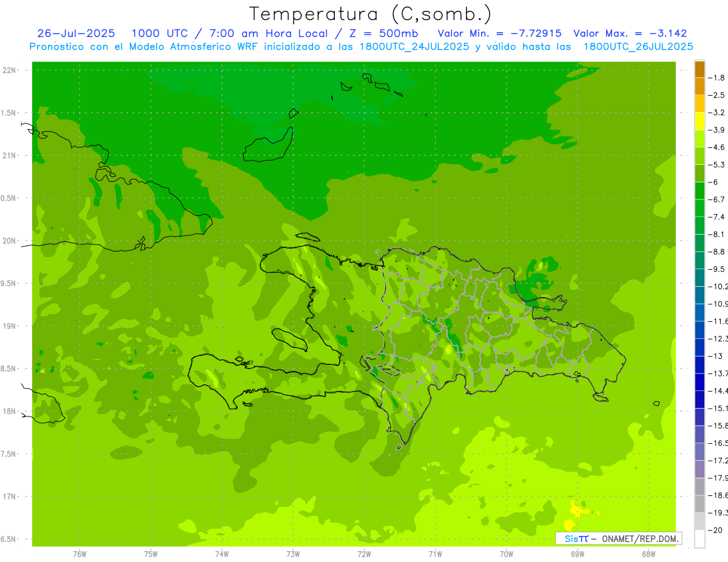Viewport: 728px width, 562px height.
Task: Click the '20N' latitude label
Action: point(10,241)
